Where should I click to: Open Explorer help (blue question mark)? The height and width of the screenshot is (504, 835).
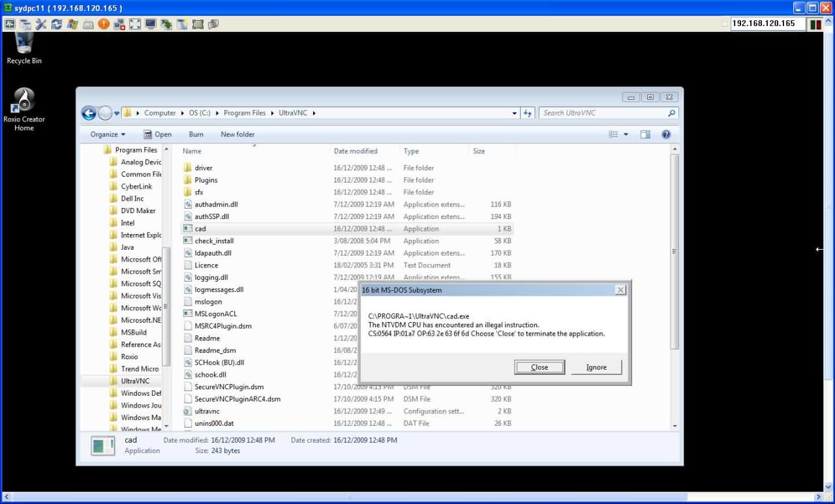pyautogui.click(x=666, y=134)
